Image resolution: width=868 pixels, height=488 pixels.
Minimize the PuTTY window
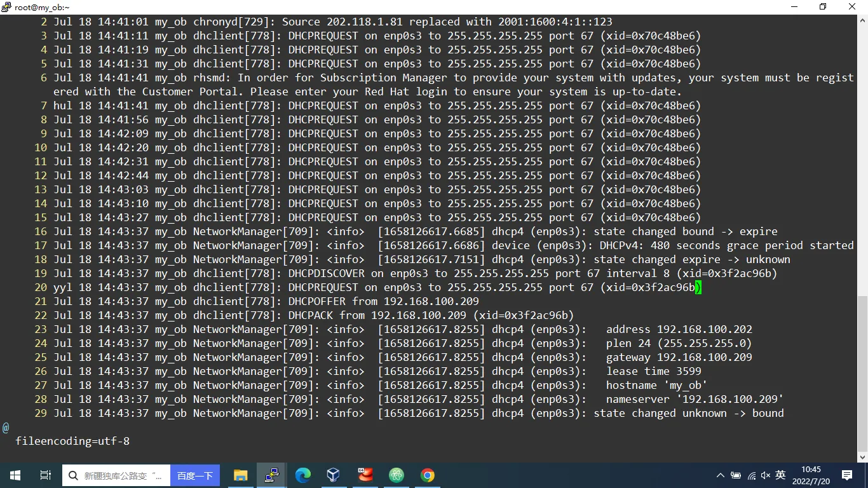794,7
